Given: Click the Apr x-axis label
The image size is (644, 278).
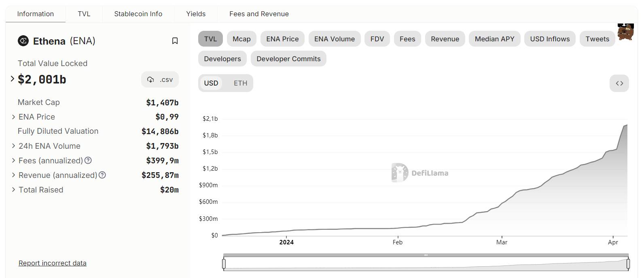Looking at the screenshot, I should [x=613, y=242].
